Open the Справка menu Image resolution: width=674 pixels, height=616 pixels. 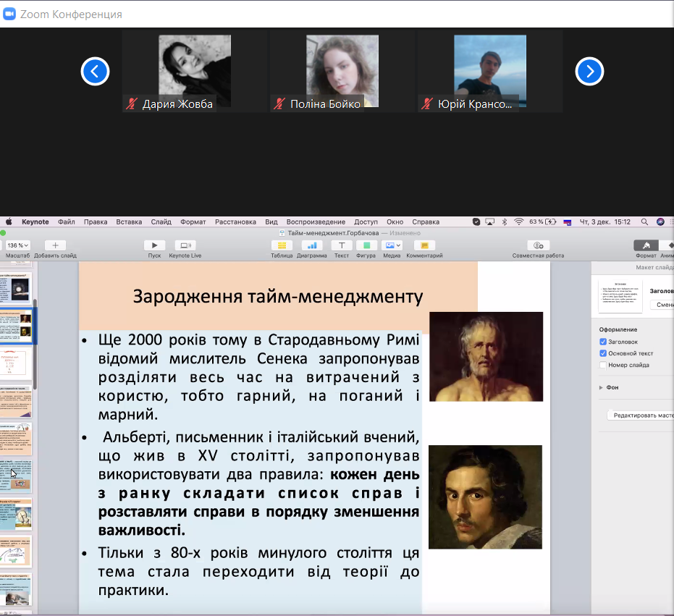click(426, 221)
